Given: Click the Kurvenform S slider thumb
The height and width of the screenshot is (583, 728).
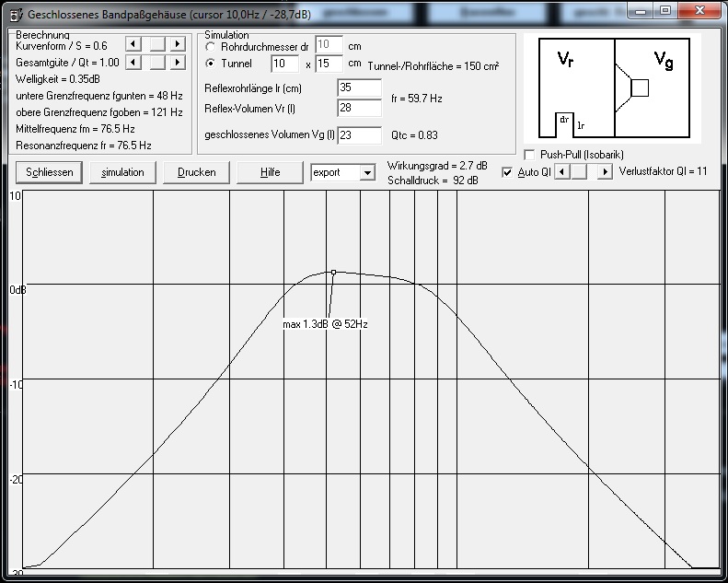Looking at the screenshot, I should (156, 44).
